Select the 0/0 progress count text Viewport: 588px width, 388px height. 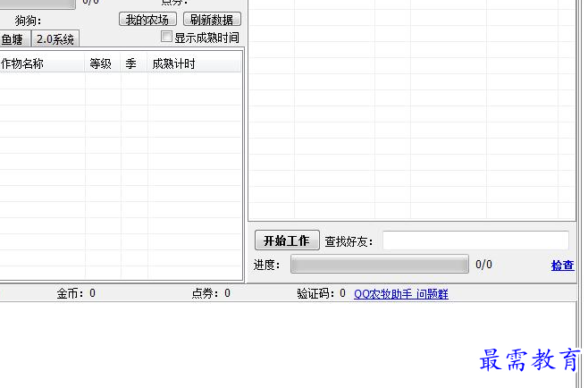point(483,264)
